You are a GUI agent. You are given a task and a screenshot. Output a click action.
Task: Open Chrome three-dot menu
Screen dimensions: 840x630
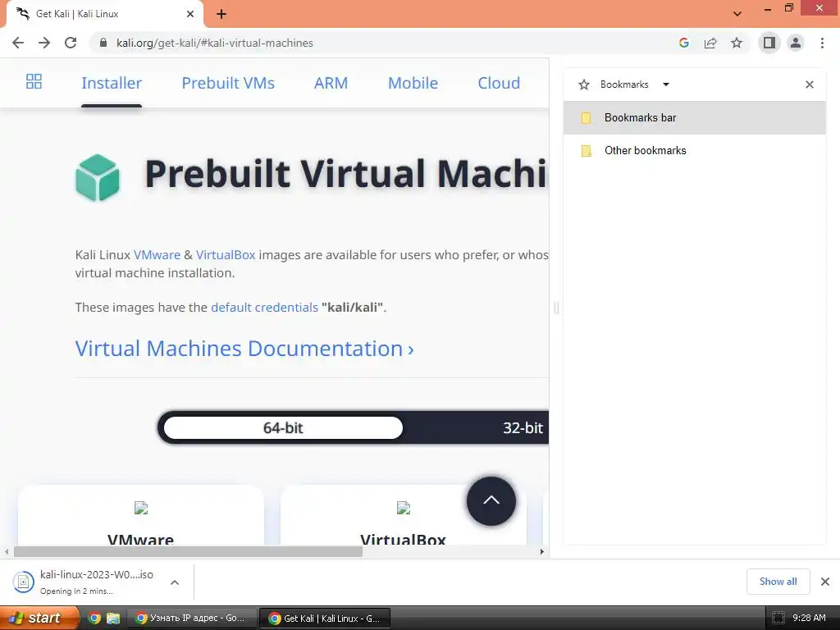coord(822,43)
